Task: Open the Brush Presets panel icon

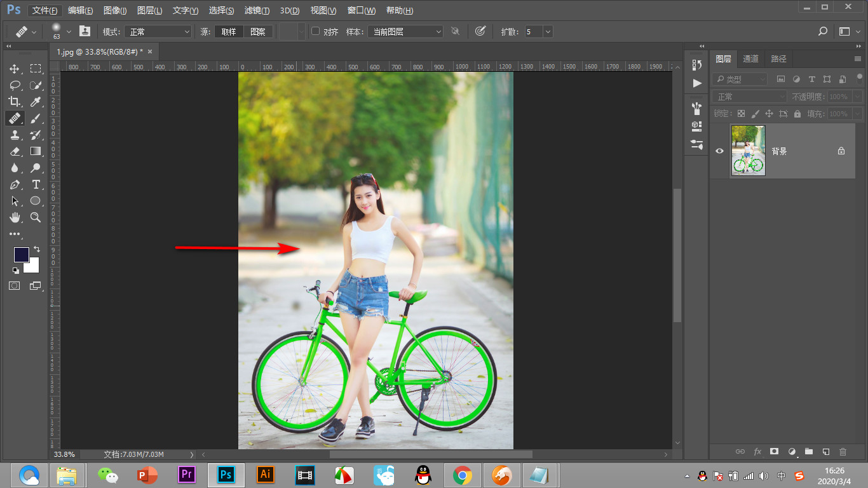Action: coord(697,107)
